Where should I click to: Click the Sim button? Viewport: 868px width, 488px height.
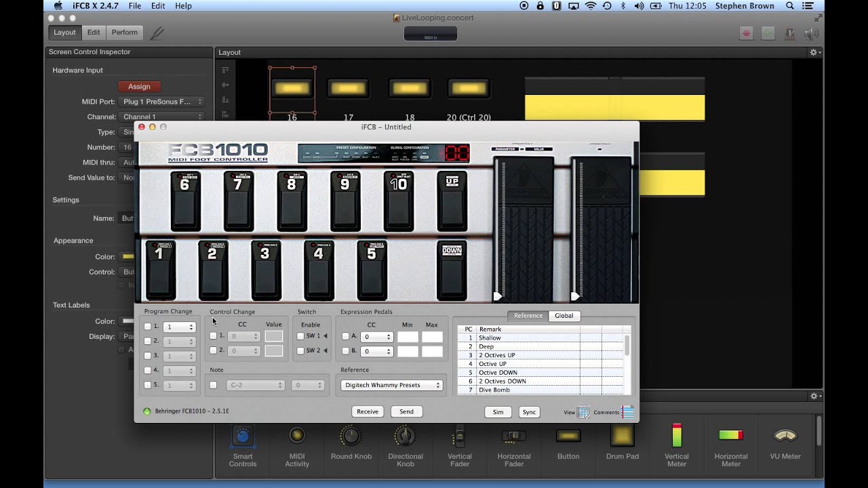pos(498,412)
